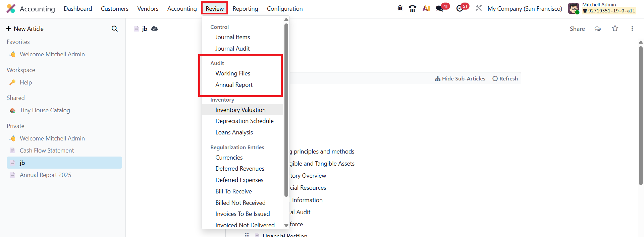Click the Review menu scrollbar down arrow
This screenshot has width=644, height=237.
[x=286, y=226]
